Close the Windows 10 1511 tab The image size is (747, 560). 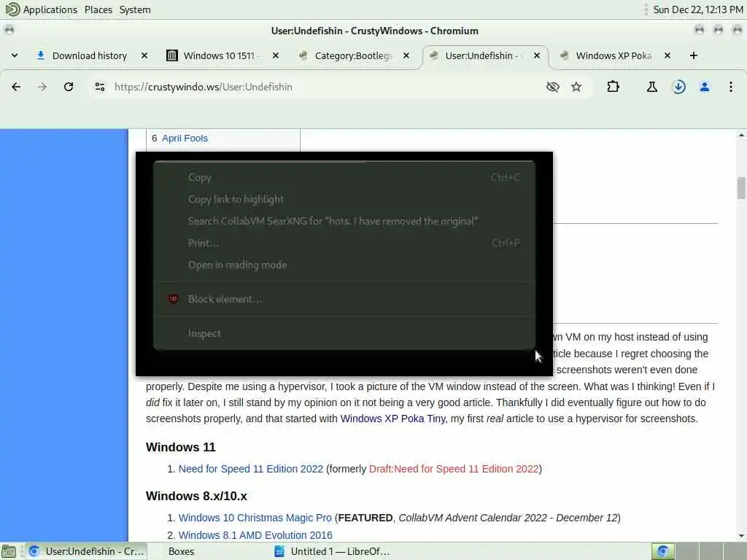(x=275, y=55)
